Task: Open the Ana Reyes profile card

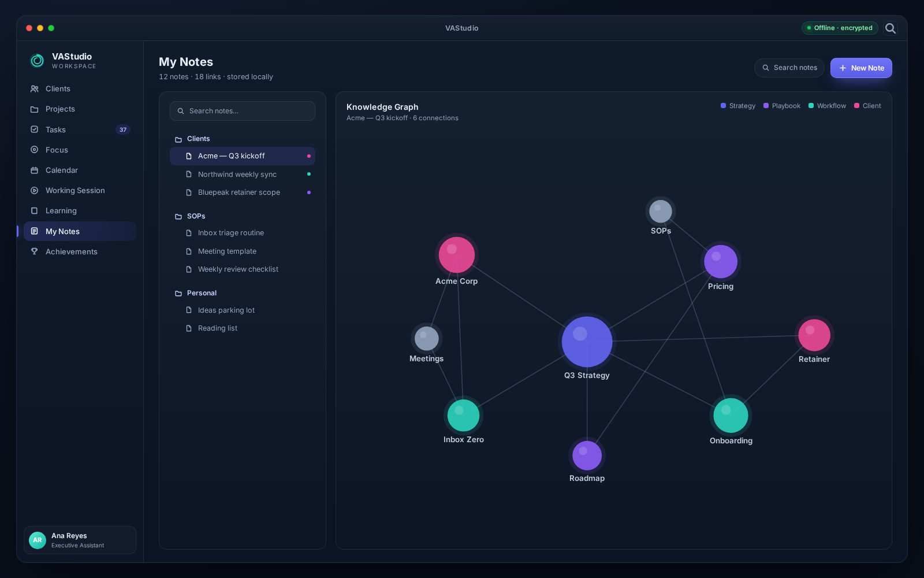Action: click(x=80, y=540)
